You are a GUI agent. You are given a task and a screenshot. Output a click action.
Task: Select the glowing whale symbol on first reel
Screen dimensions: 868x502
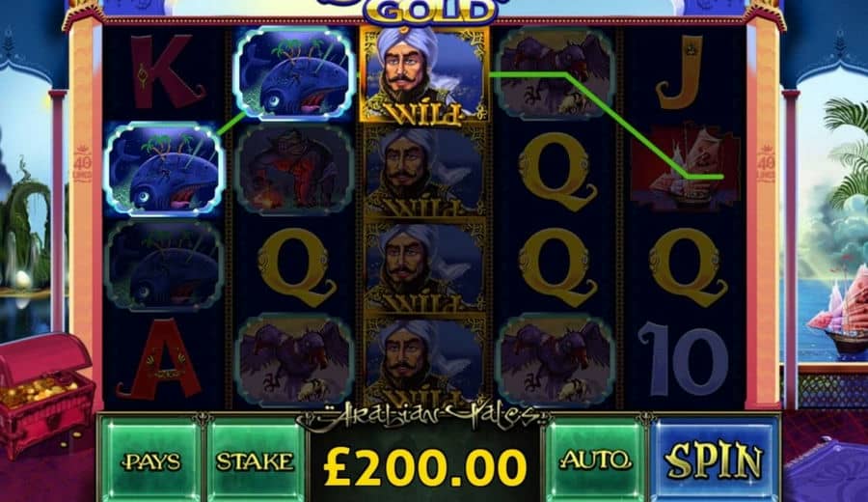click(164, 168)
